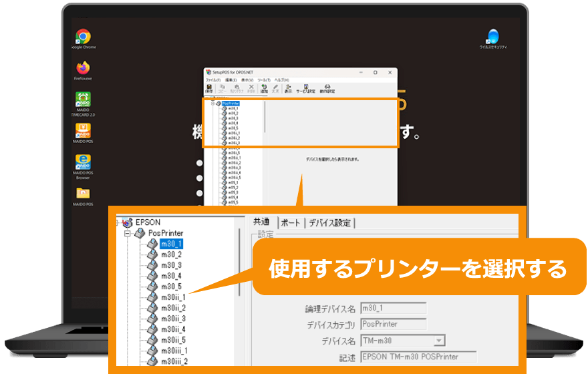The height and width of the screenshot is (374, 588).
Task: Select m30ii_5 in the enlarged tree
Action: click(173, 340)
